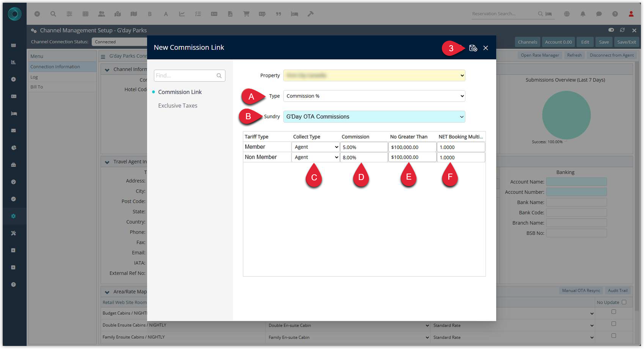
Task: Click the letter A icon in top toolbar
Action: (x=166, y=14)
